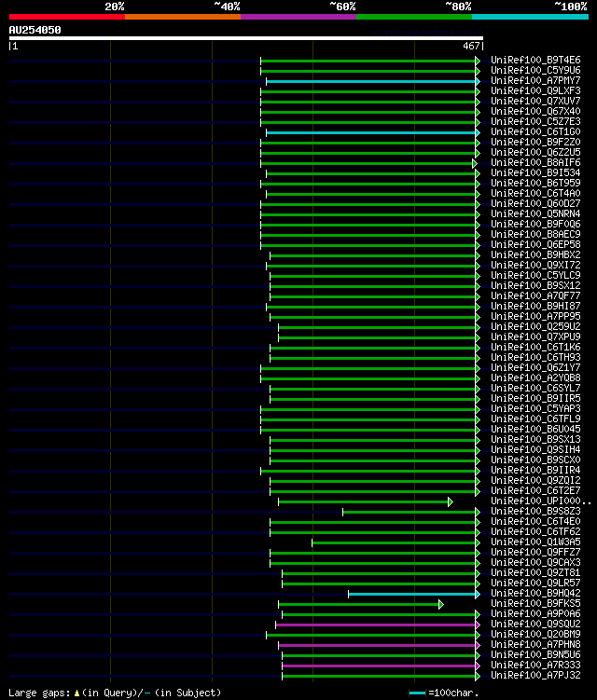This screenshot has height=700, width=597.
Task: Click the cyan ~100% identity legend segment
Action: point(530,17)
